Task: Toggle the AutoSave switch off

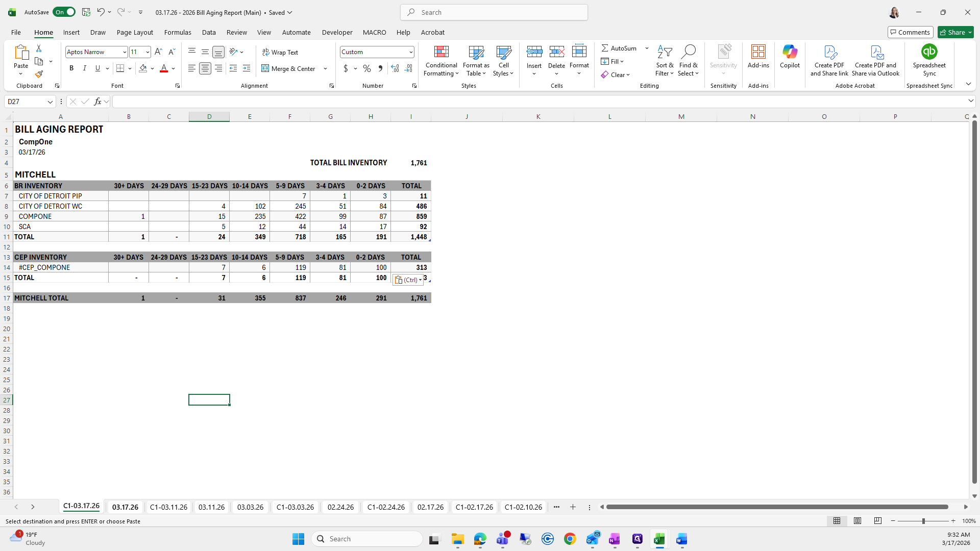Action: 64,12
